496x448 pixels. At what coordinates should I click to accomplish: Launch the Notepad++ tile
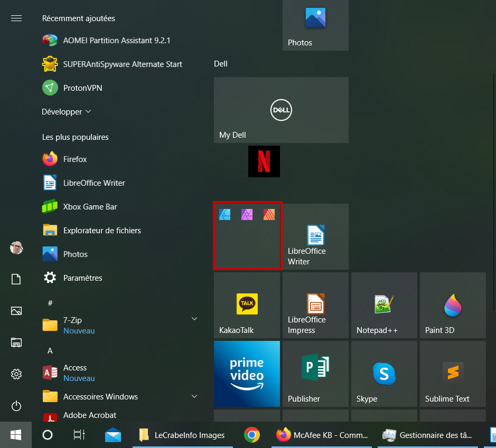coord(384,305)
